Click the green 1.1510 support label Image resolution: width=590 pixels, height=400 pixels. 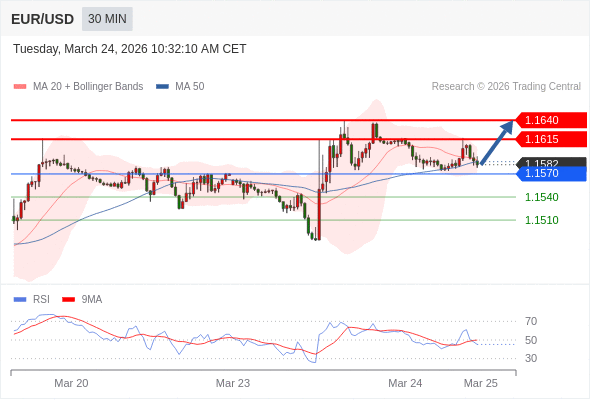tap(541, 220)
